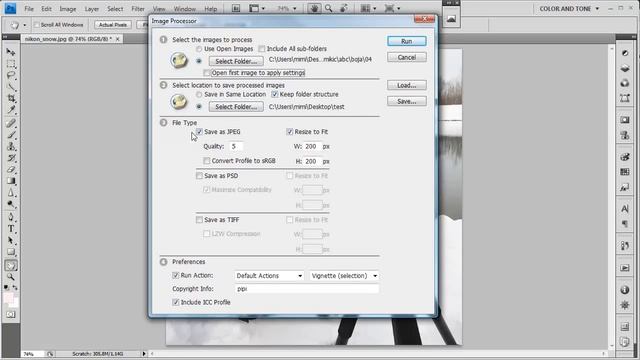The height and width of the screenshot is (360, 640).
Task: Open the Vignette (selection) action dropdown
Action: [x=344, y=276]
